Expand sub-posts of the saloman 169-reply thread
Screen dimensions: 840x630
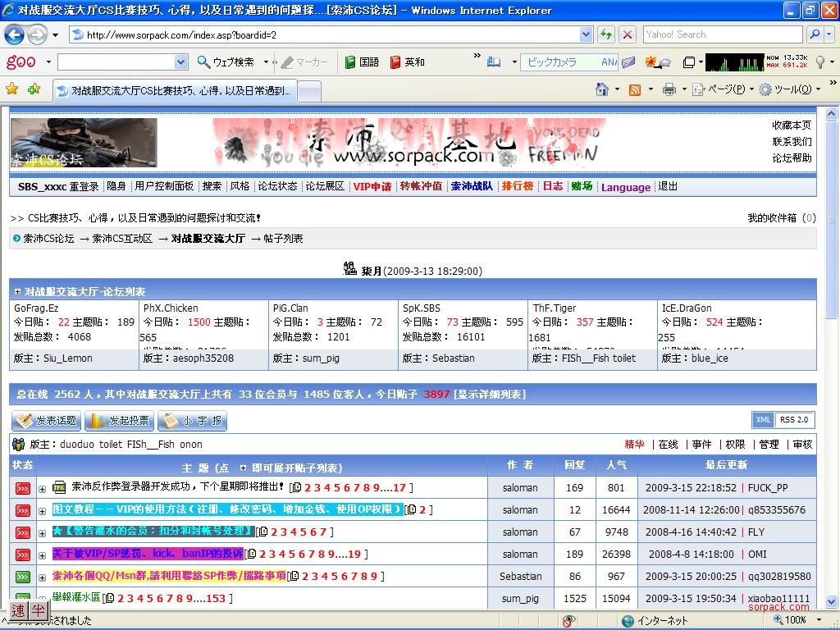43,489
